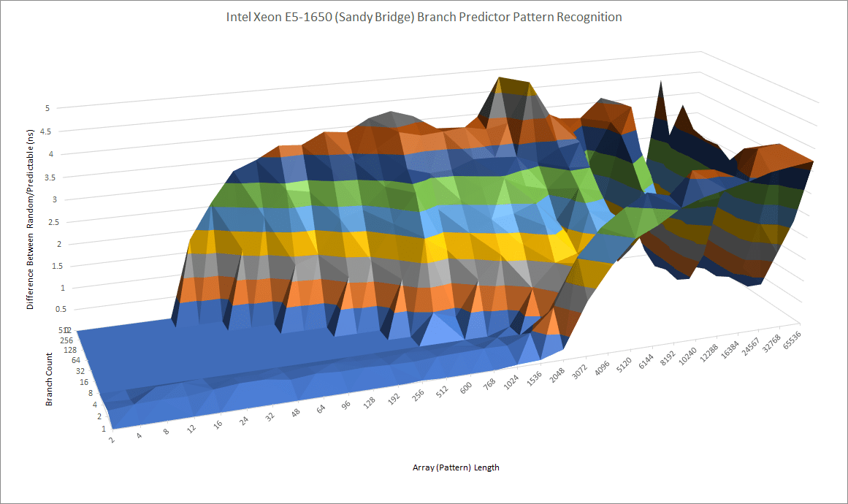Click the "65536" label on the pattern length axis

[x=793, y=341]
